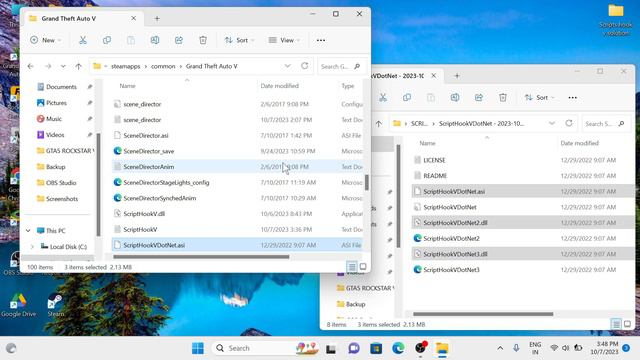
Task: Collapse This PC in navigation pane
Action: point(28,231)
